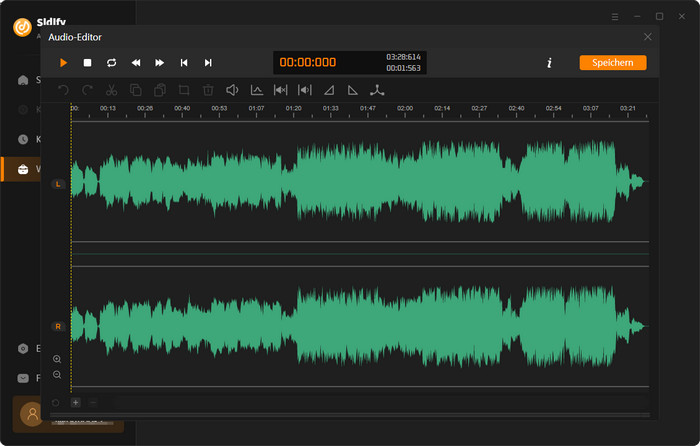The width and height of the screenshot is (700, 446).
Task: Open the mail feedback sidebar icon
Action: (23, 378)
